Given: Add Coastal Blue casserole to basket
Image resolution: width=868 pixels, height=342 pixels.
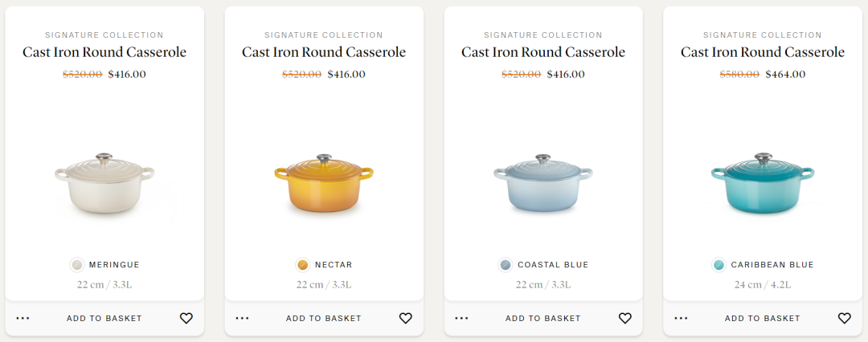Looking at the screenshot, I should [x=543, y=319].
